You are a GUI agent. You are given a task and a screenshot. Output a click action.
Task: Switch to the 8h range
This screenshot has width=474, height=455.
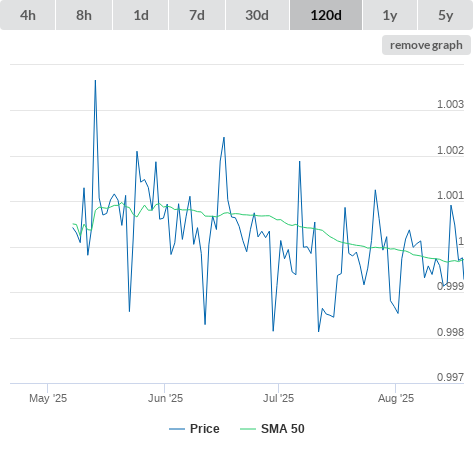(x=84, y=15)
